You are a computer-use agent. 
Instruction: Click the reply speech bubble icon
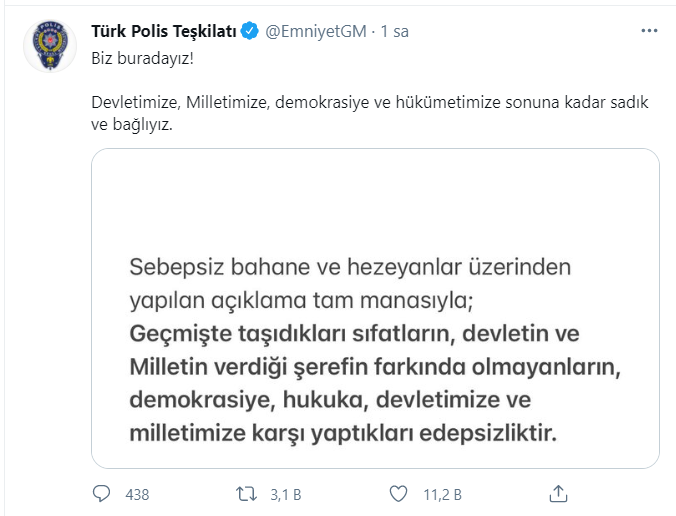point(101,494)
